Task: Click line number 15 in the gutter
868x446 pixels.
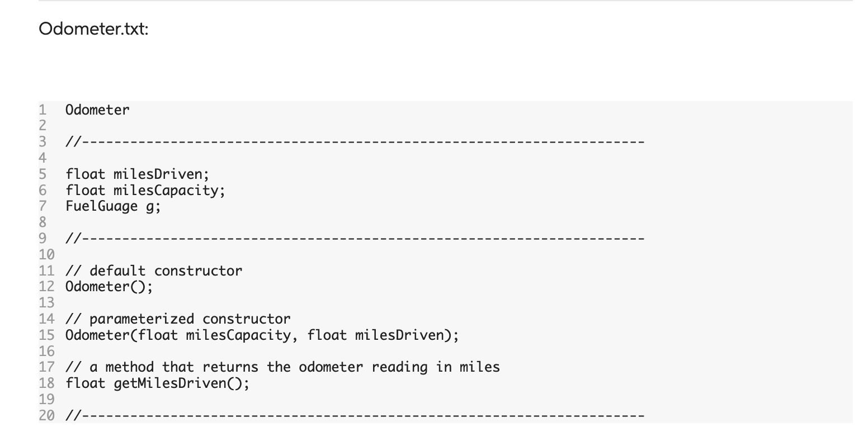Action: (x=46, y=335)
